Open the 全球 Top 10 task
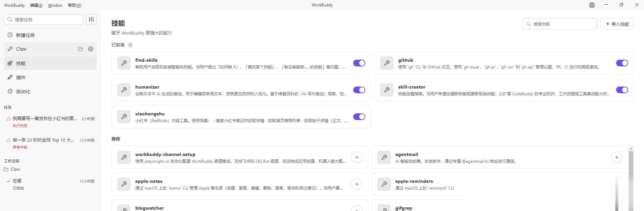The image size is (644, 211). [x=50, y=143]
